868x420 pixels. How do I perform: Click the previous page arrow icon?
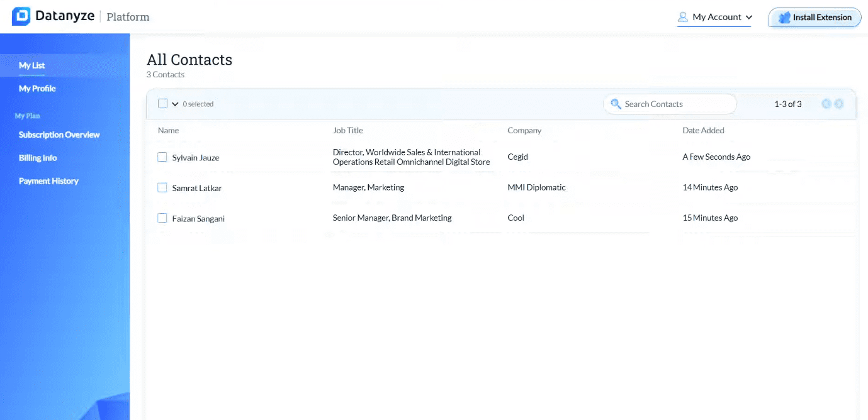pyautogui.click(x=826, y=104)
